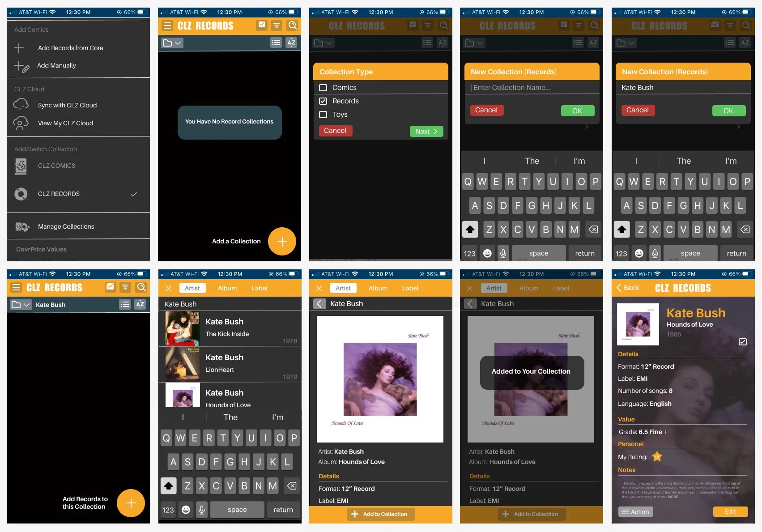
Task: Tap the Number of songs: 8 line
Action: [645, 391]
